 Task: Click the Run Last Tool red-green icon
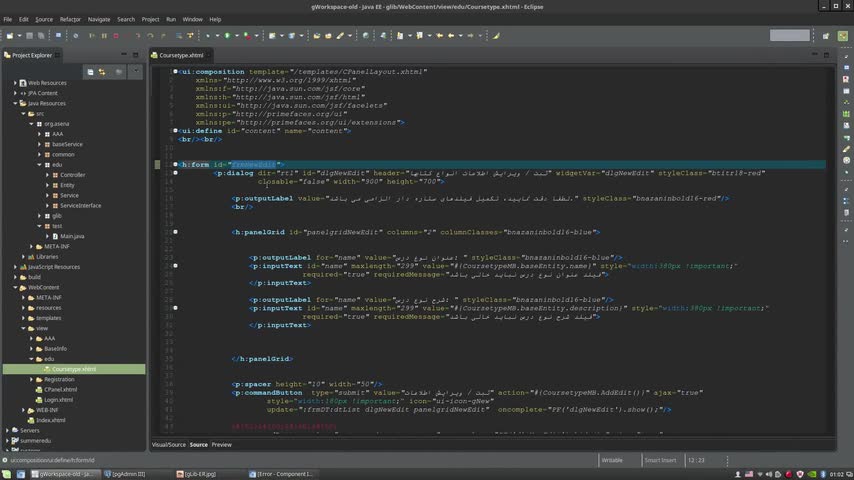pyautogui.click(x=248, y=36)
